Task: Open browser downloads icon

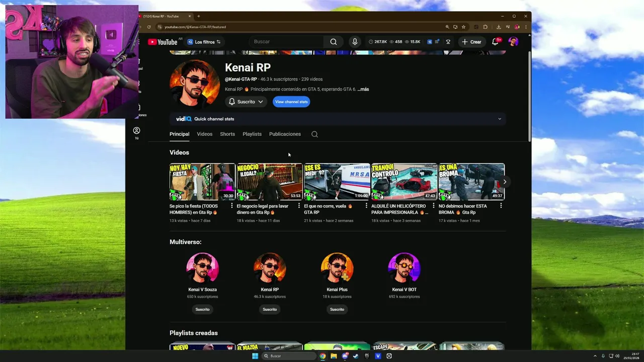Action: point(499,27)
